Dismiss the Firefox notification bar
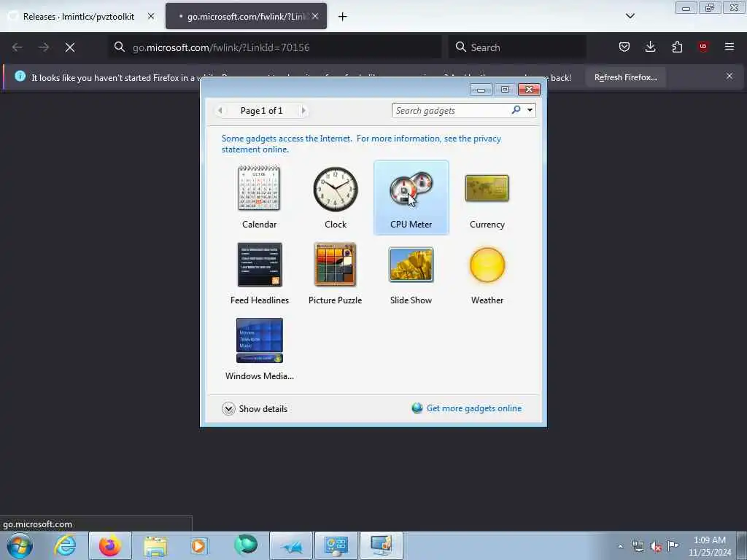This screenshot has width=747, height=560. pyautogui.click(x=729, y=76)
